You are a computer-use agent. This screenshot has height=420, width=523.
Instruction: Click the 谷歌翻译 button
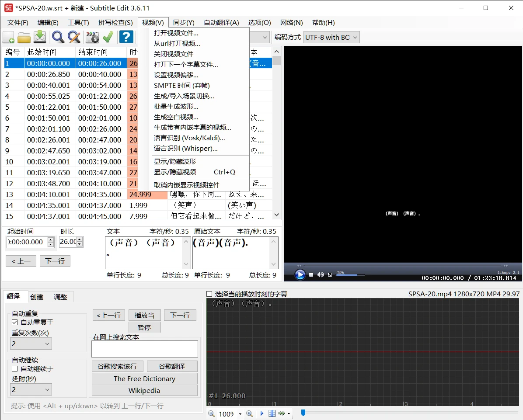172,366
